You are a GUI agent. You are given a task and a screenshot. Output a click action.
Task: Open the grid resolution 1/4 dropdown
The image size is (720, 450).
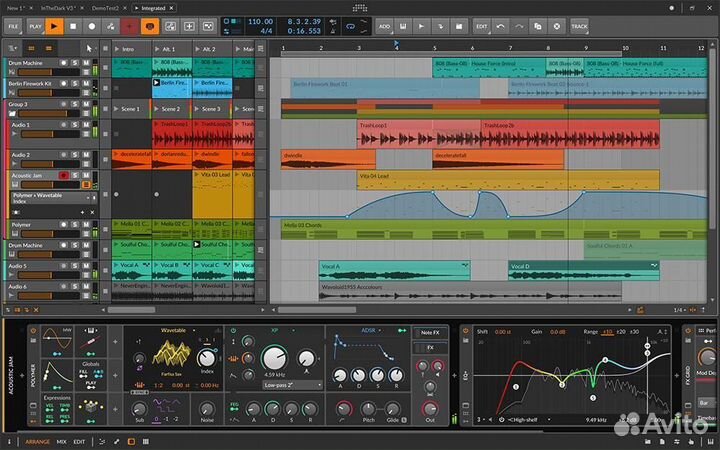click(680, 310)
